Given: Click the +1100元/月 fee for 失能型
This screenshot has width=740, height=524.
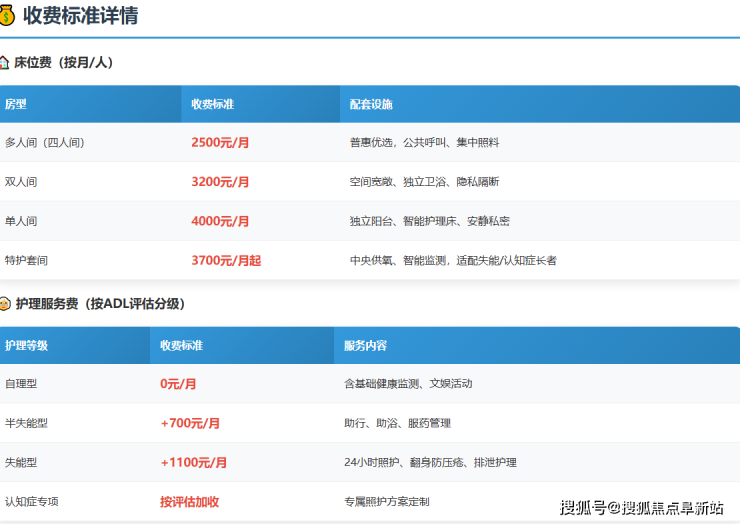Looking at the screenshot, I should pos(193,462).
